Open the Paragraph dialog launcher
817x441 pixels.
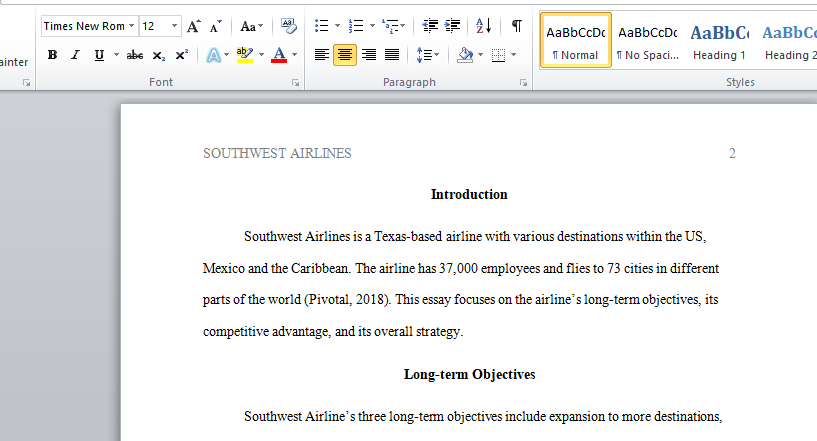[x=523, y=82]
